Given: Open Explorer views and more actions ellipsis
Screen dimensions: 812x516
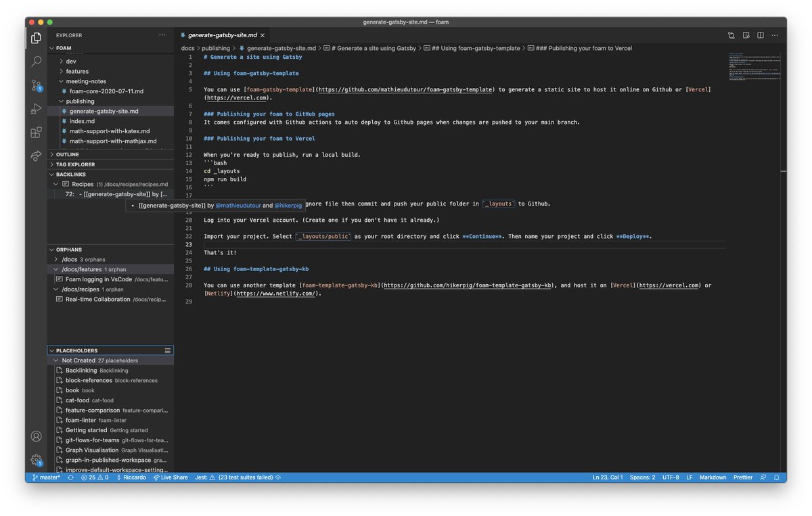Looking at the screenshot, I should tap(162, 35).
